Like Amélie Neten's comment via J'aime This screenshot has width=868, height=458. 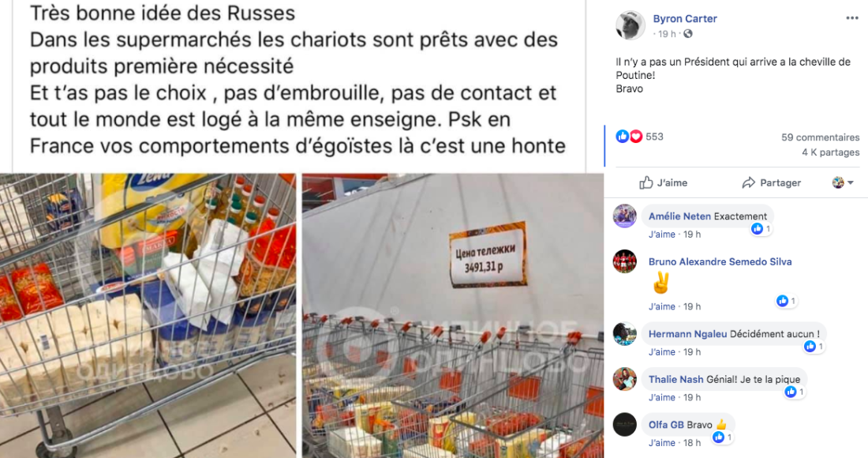click(661, 235)
